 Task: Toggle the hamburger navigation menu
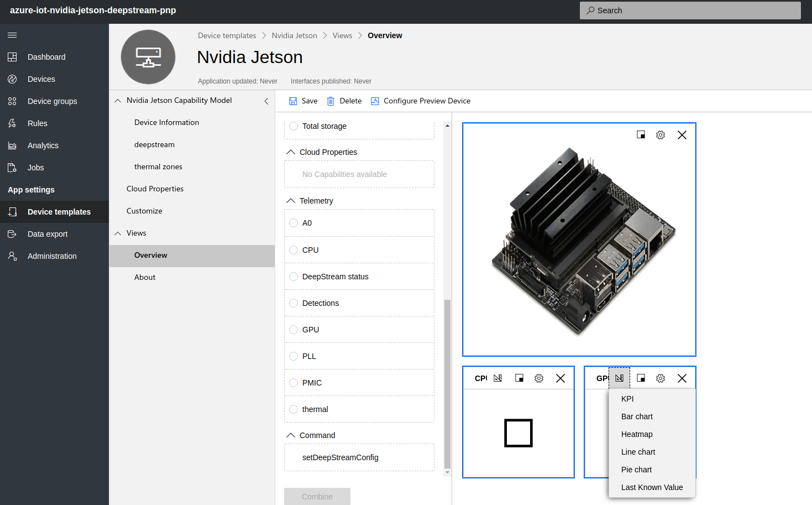(x=12, y=35)
